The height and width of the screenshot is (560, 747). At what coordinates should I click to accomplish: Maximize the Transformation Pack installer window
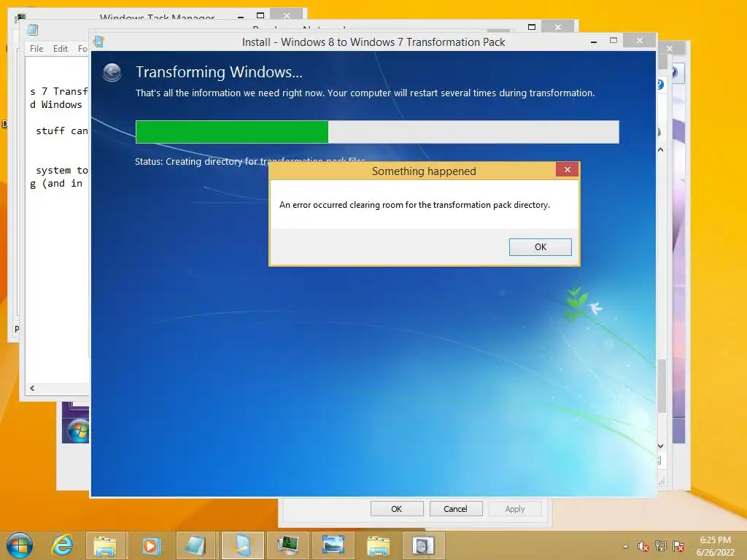(614, 41)
